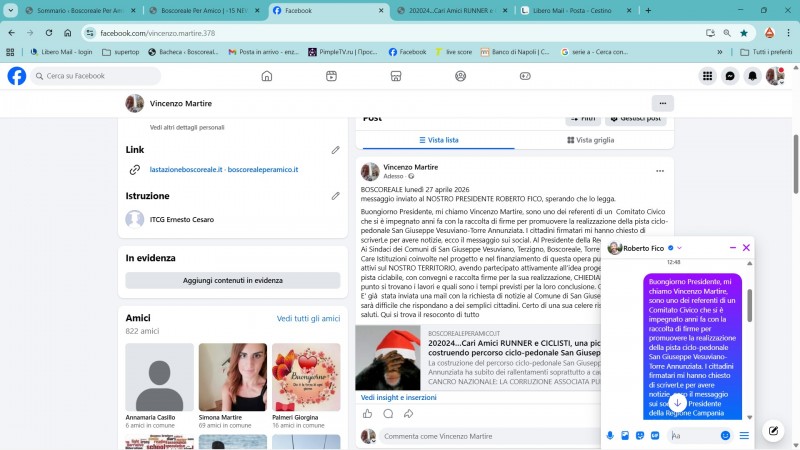Open Chrome three-dot menu
Screen dimensions: 800x450
pyautogui.click(x=788, y=33)
